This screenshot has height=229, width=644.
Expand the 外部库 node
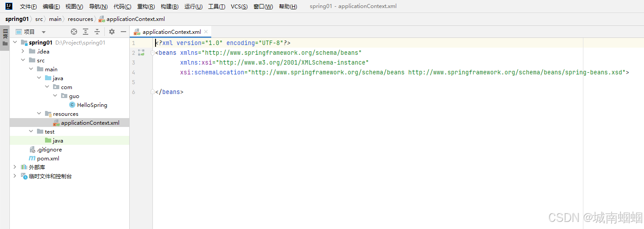pos(15,167)
